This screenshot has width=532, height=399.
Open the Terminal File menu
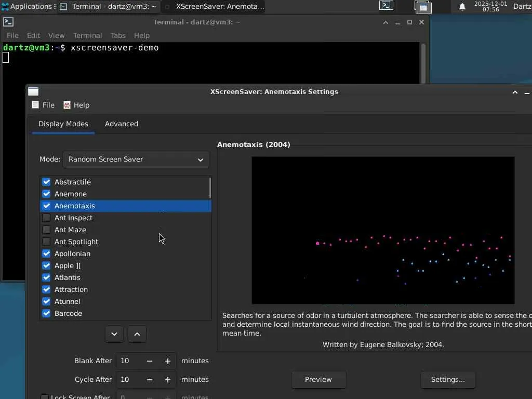point(12,35)
